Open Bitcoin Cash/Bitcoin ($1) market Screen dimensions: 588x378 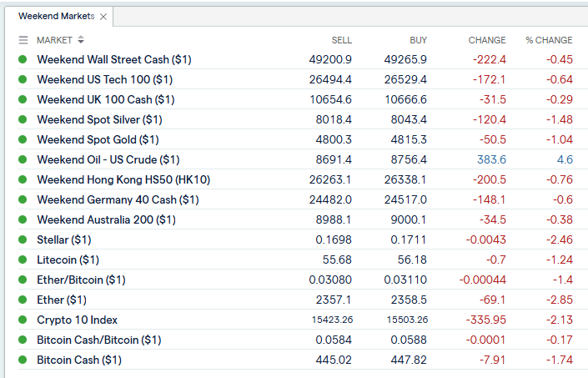point(99,340)
